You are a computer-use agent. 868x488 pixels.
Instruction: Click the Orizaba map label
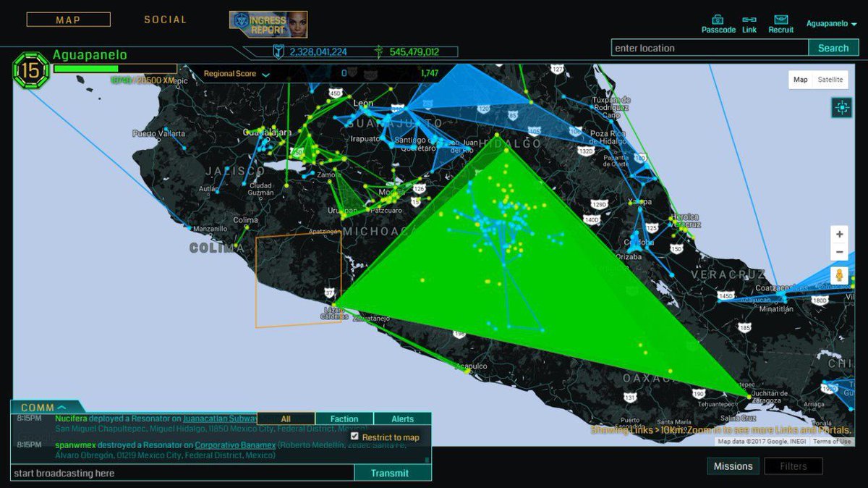click(629, 256)
